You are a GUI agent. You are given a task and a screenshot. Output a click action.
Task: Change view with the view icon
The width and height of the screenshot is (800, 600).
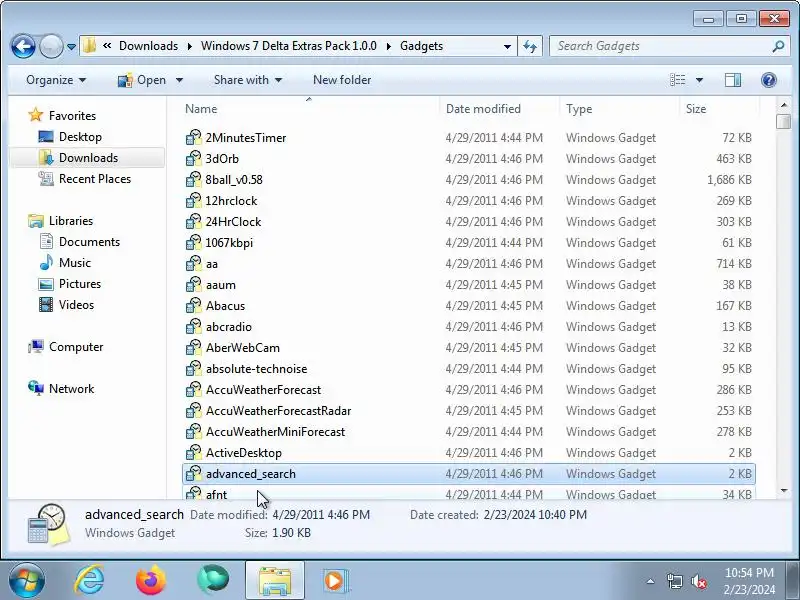pos(678,80)
